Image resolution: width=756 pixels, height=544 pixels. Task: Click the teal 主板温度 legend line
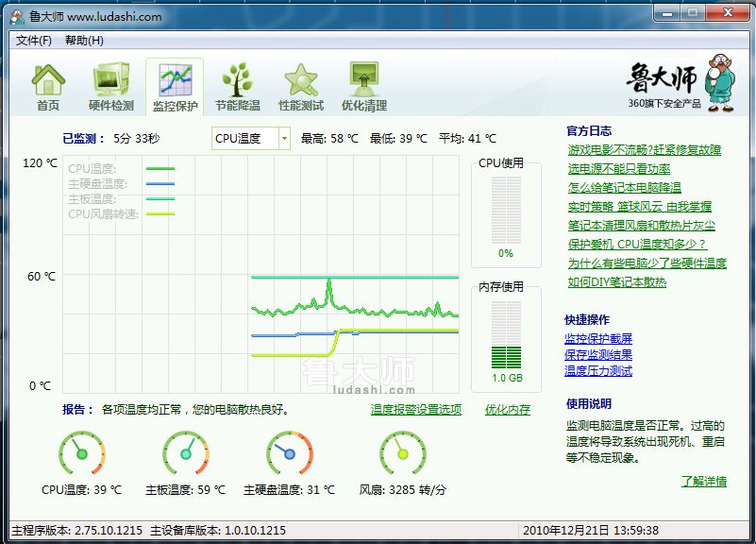click(160, 198)
